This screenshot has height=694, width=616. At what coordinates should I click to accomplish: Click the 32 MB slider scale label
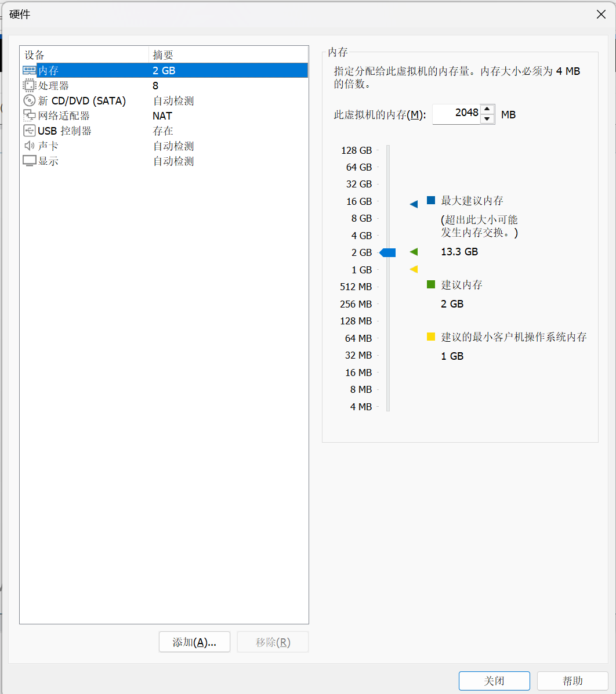(x=358, y=355)
